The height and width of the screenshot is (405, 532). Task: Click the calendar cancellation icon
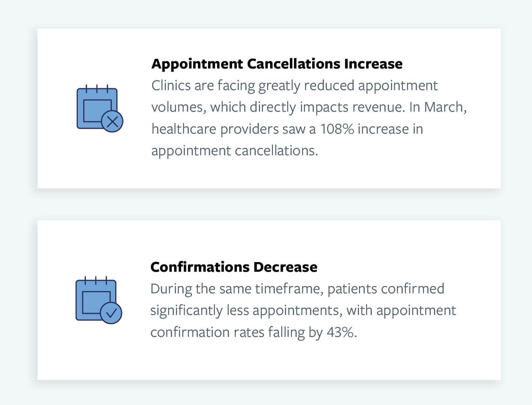click(97, 108)
